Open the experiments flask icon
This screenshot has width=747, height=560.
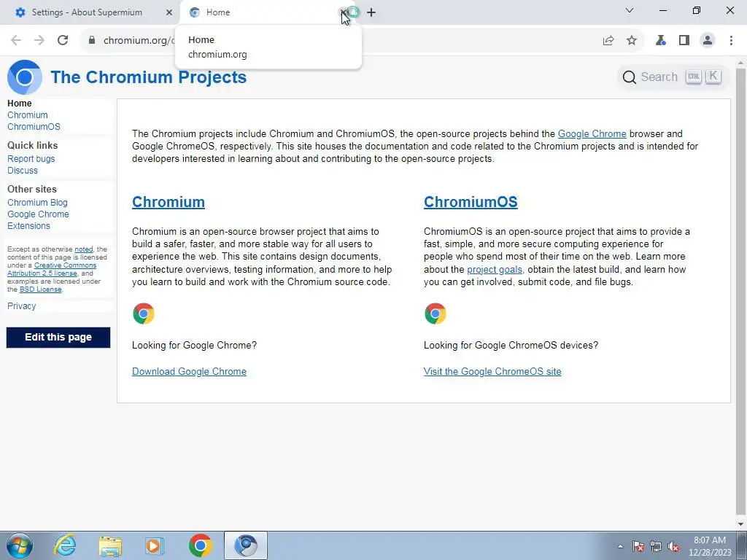660,41
